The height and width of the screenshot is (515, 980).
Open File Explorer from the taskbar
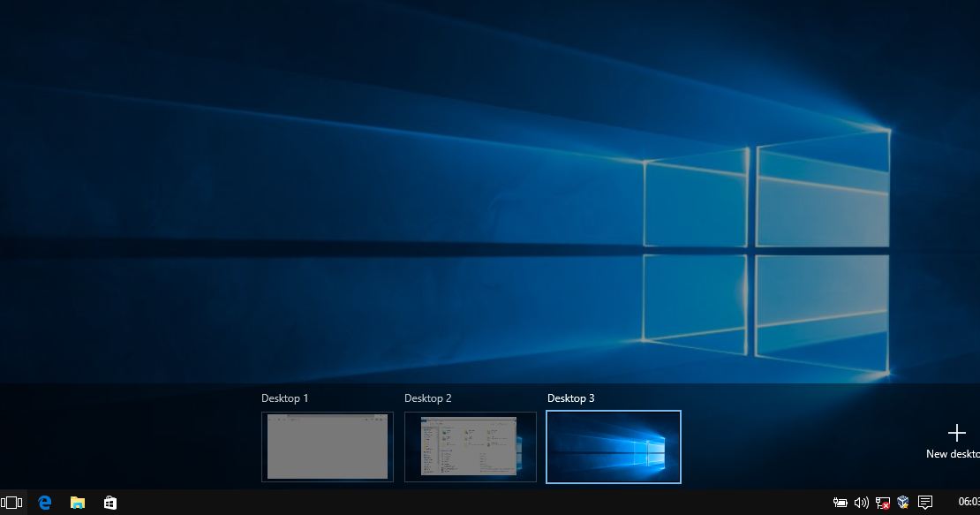click(x=77, y=502)
